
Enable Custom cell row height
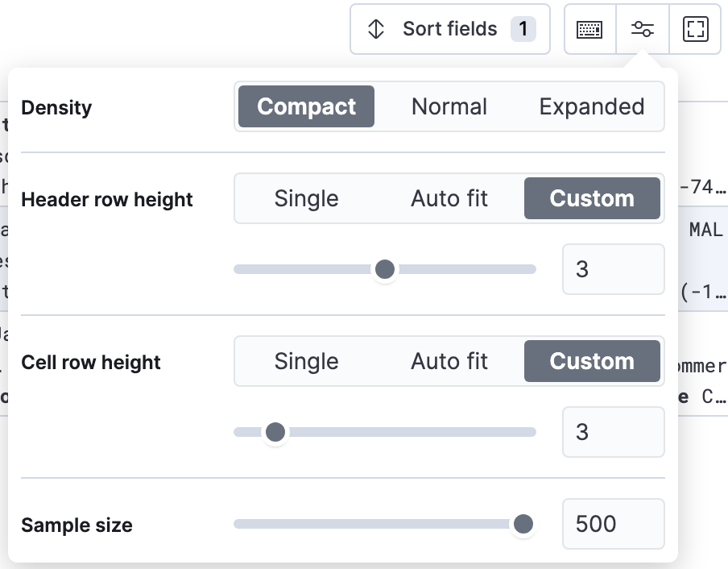593,361
